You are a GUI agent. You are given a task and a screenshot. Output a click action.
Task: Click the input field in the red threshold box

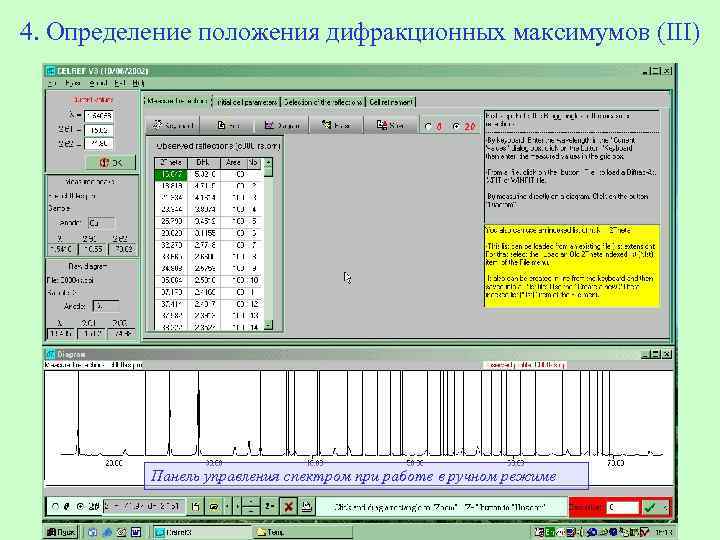click(622, 507)
